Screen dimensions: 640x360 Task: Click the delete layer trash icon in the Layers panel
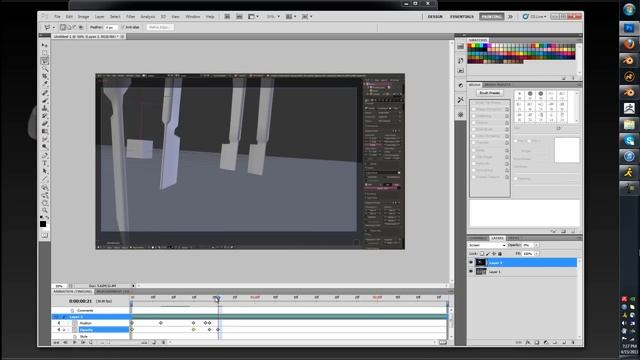click(x=573, y=342)
